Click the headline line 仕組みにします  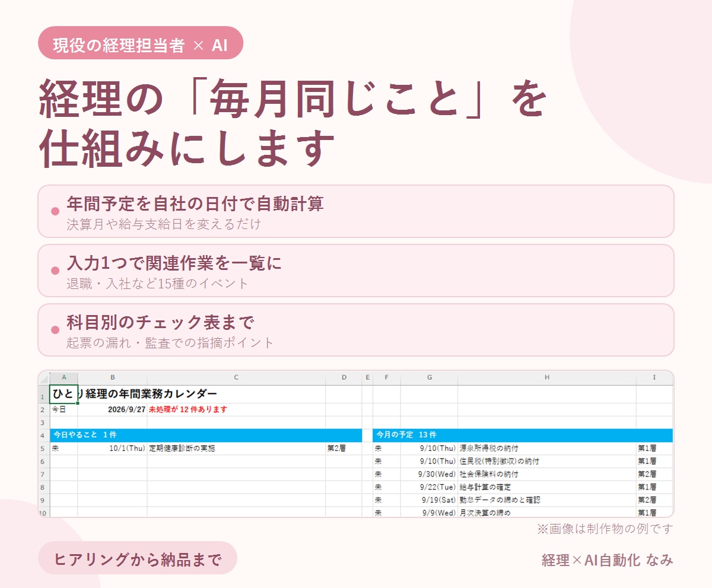coord(187,148)
